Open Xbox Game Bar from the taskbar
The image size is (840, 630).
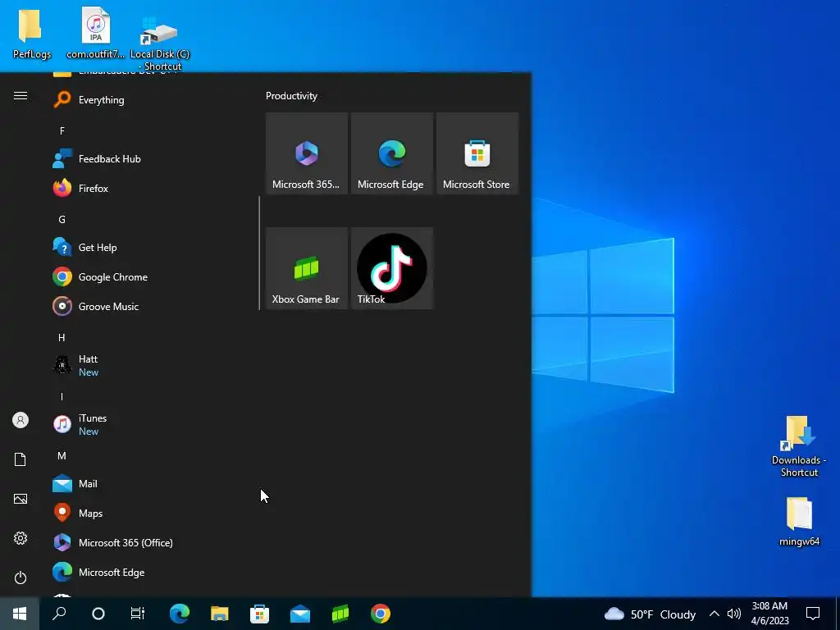[x=340, y=614]
